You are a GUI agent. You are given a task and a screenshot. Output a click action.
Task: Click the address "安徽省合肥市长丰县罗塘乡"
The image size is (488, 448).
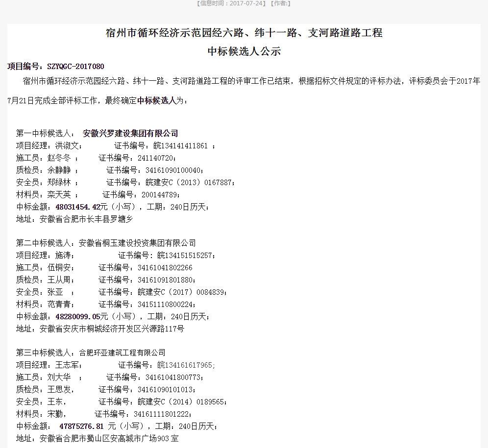86,219
